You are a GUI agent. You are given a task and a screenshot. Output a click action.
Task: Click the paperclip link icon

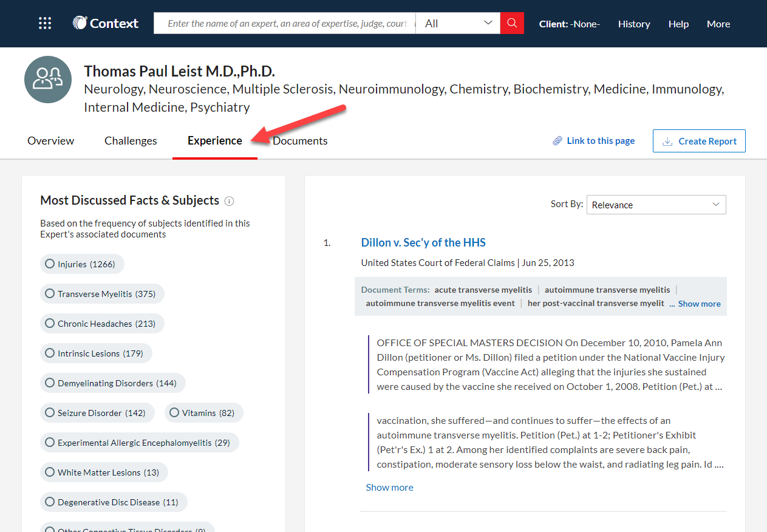(557, 141)
